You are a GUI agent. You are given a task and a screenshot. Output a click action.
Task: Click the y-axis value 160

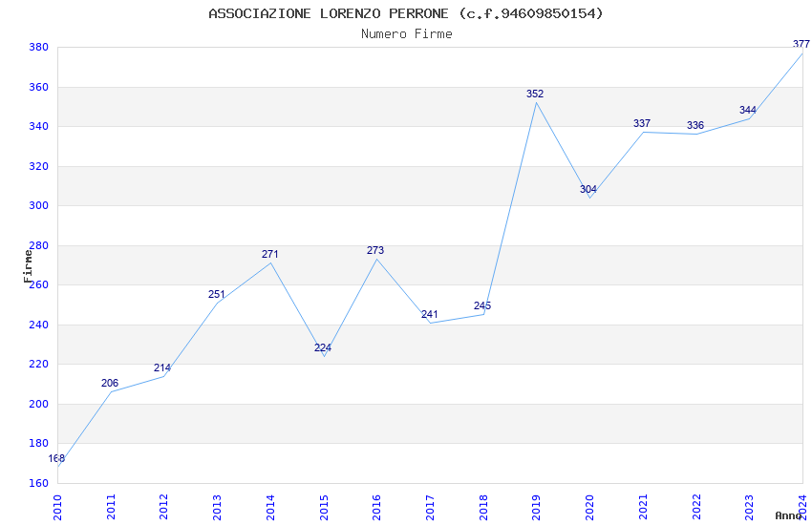[38, 483]
